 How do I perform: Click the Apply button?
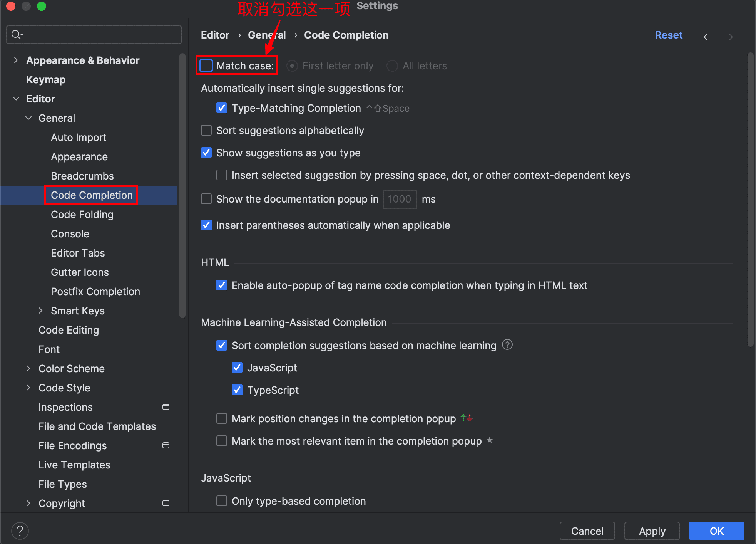coord(652,531)
